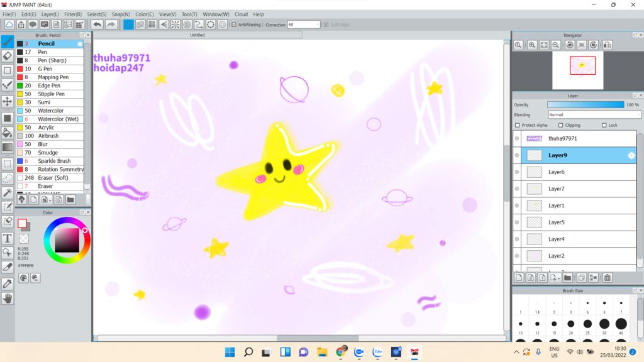644x362 pixels.
Task: Select the Eyedropper tool
Action: pyautogui.click(x=8, y=283)
